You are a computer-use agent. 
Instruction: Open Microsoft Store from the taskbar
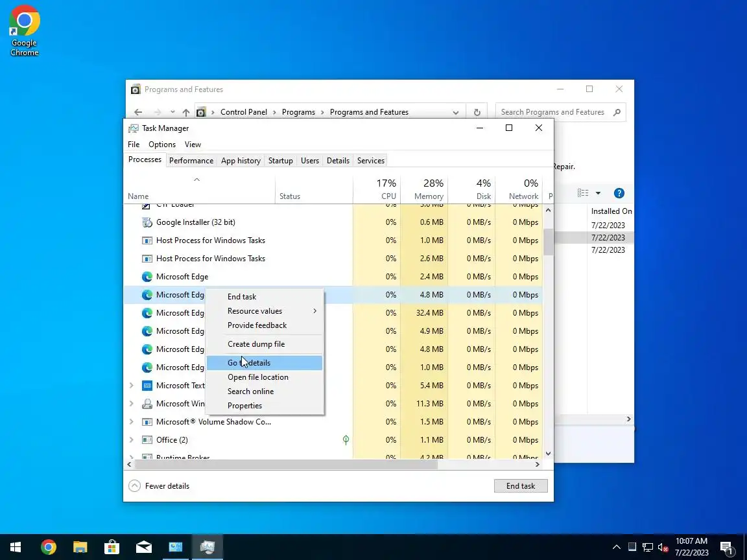click(x=112, y=547)
